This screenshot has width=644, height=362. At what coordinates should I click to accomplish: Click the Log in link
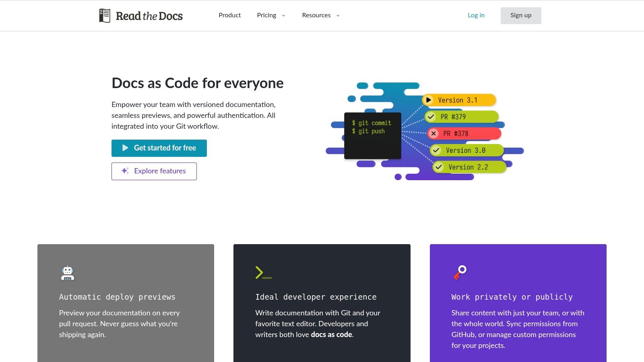coord(476,15)
